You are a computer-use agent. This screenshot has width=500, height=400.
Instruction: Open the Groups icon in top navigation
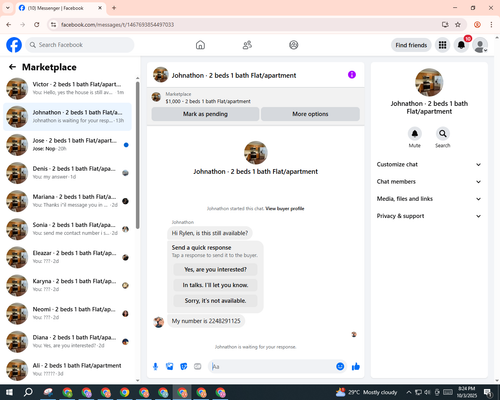294,45
